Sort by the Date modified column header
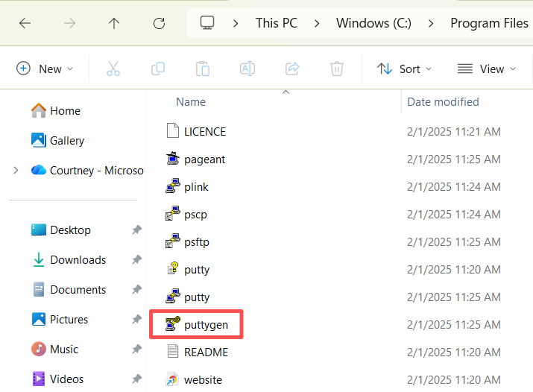This screenshot has width=533, height=392. coord(443,102)
